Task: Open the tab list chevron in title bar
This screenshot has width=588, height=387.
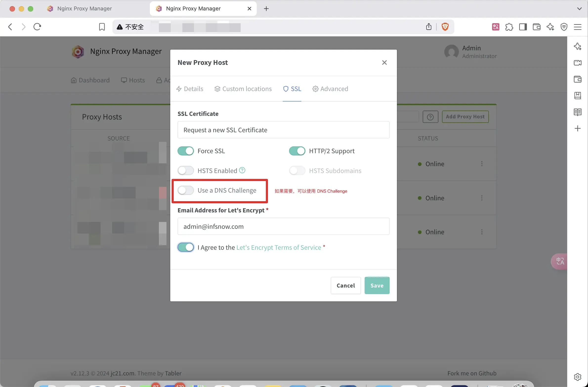Action: point(579,9)
